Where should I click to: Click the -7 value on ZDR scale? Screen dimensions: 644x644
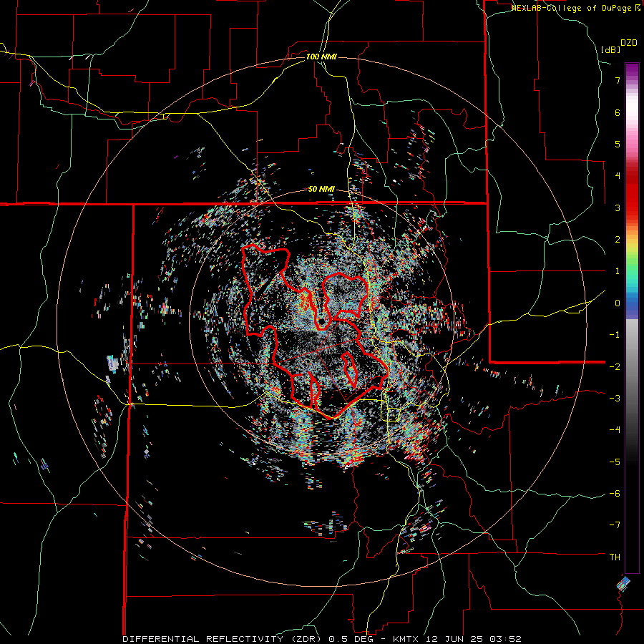pos(615,525)
